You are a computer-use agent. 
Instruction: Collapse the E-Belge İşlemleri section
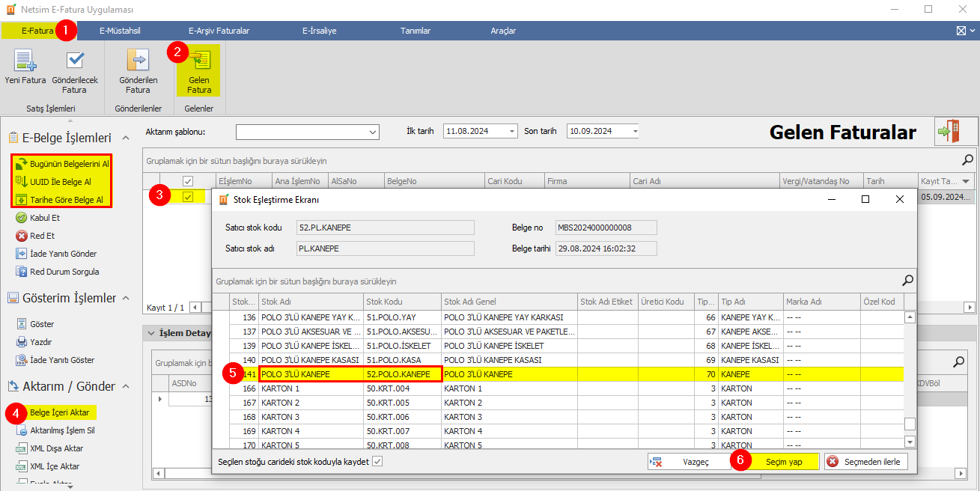126,138
